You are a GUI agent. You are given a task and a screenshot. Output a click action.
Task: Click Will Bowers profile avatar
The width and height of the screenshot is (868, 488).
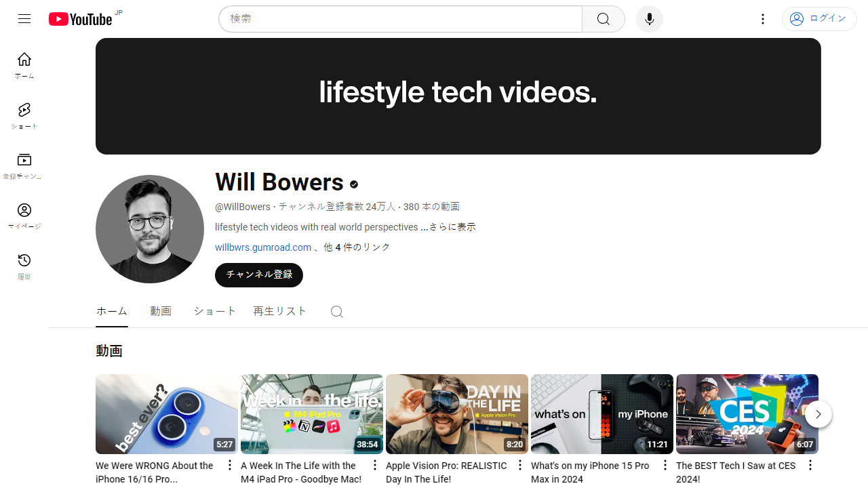coord(150,229)
